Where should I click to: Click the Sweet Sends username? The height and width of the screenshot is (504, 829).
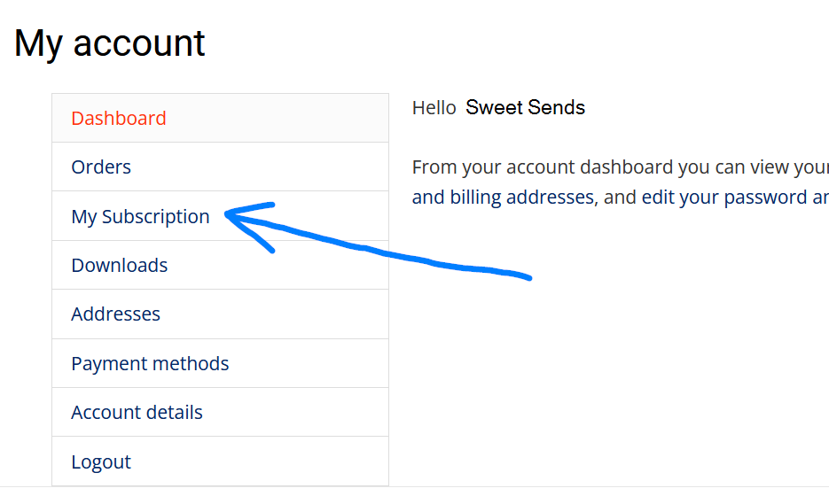point(525,108)
